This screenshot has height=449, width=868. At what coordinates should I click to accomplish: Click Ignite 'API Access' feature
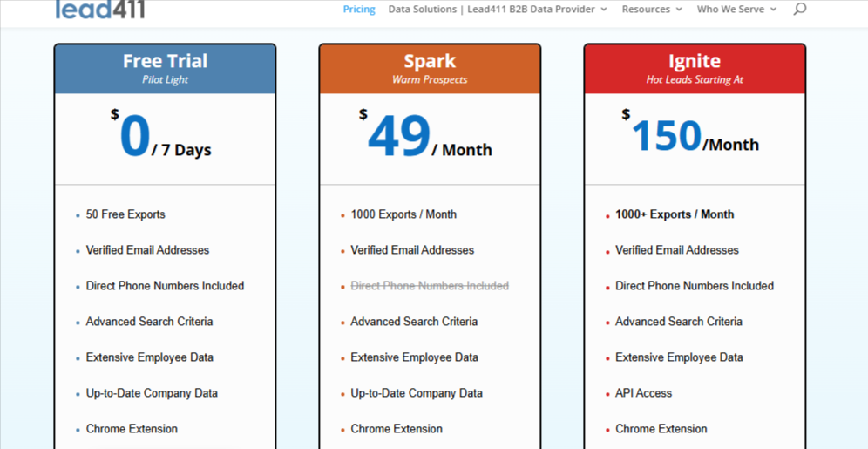644,393
